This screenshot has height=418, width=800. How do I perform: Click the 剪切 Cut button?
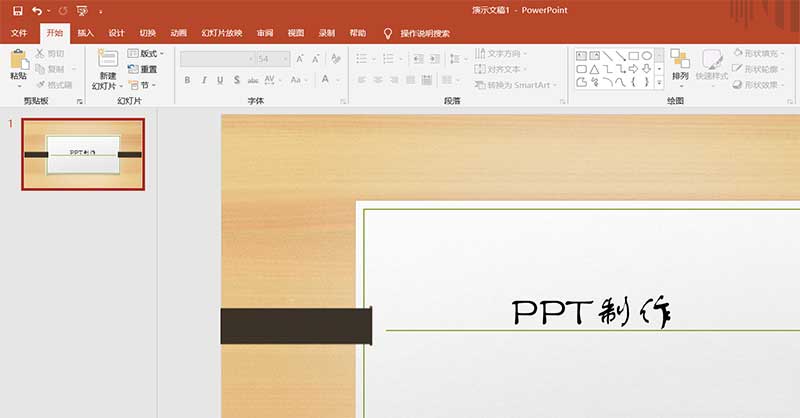point(50,54)
